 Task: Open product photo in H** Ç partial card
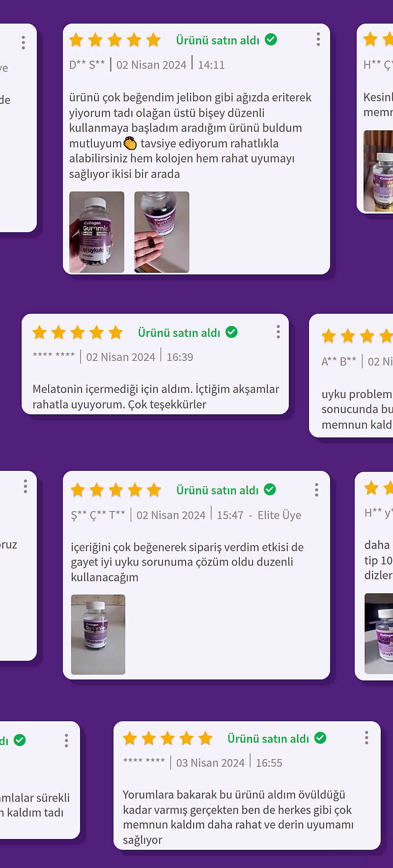click(x=378, y=171)
